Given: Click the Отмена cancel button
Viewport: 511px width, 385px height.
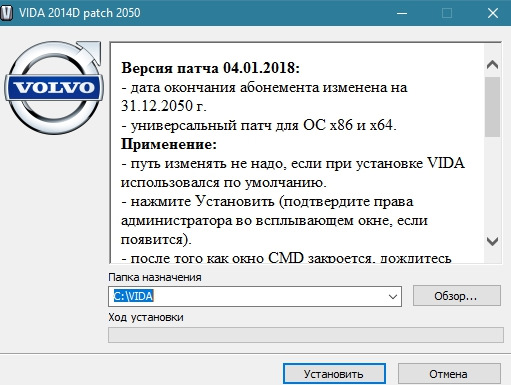Looking at the screenshot, I should pos(449,374).
